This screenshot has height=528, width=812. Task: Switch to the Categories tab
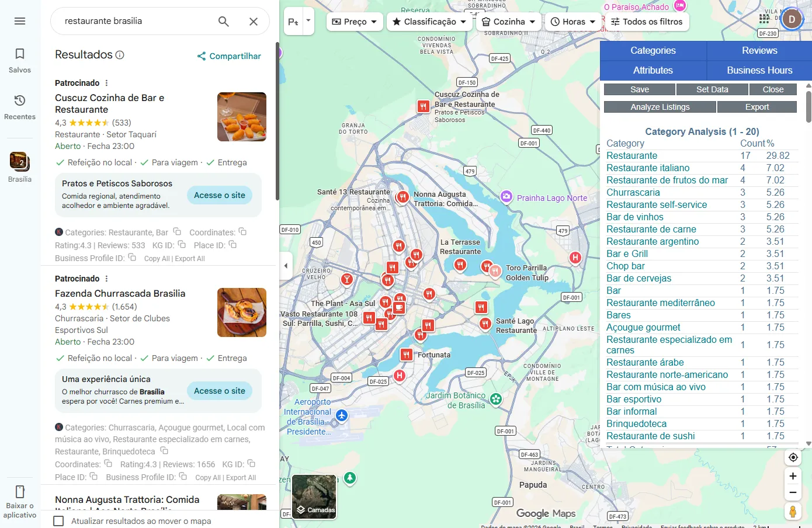click(x=653, y=51)
